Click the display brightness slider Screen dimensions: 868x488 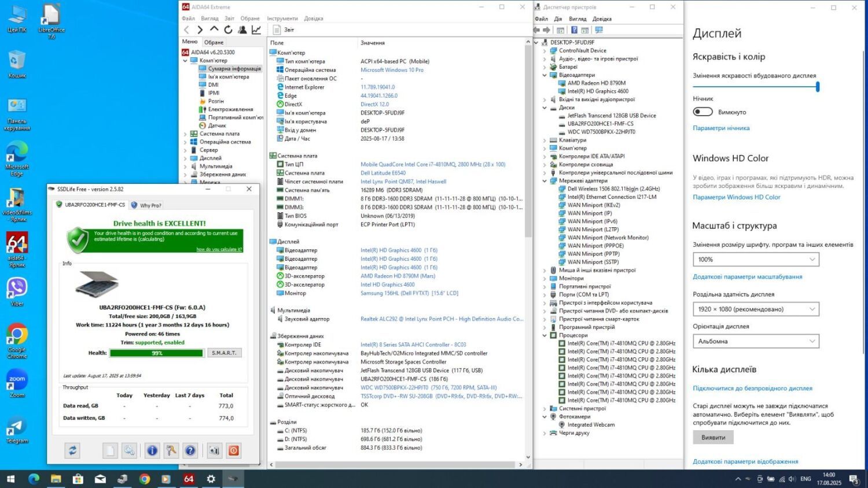(755, 87)
